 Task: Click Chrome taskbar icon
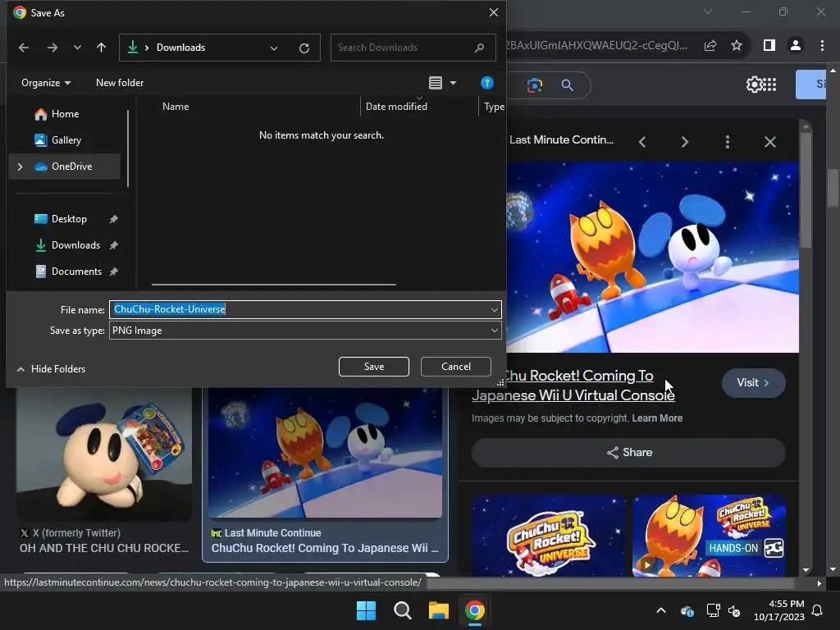pos(474,610)
